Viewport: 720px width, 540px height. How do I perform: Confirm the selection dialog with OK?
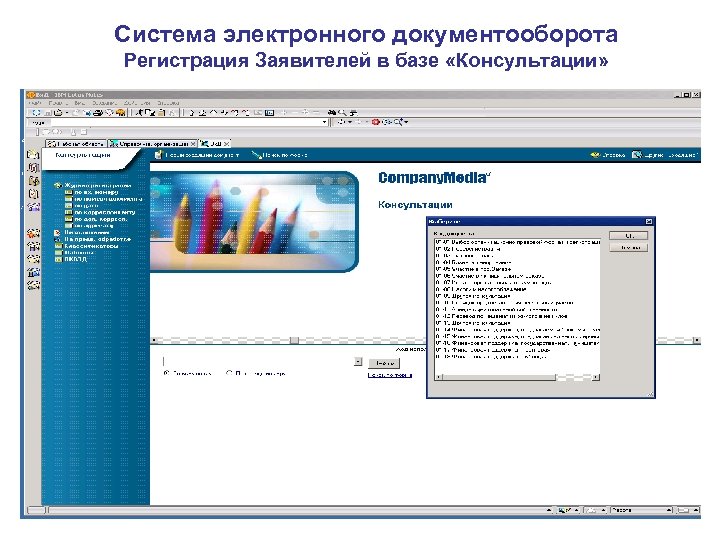point(629,236)
